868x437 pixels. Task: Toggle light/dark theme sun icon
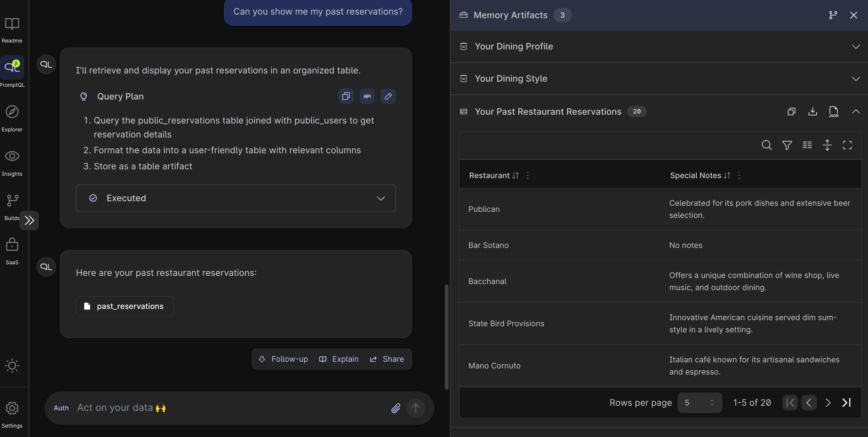pos(12,365)
